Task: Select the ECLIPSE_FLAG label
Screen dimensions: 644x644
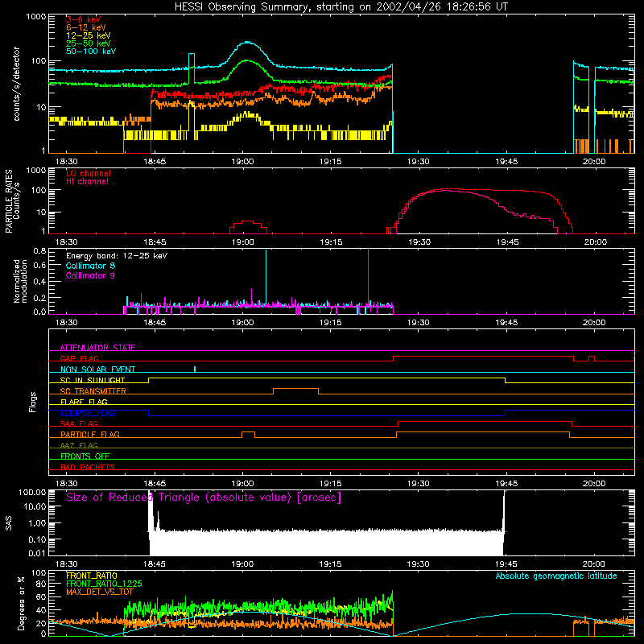Action: pyautogui.click(x=88, y=413)
